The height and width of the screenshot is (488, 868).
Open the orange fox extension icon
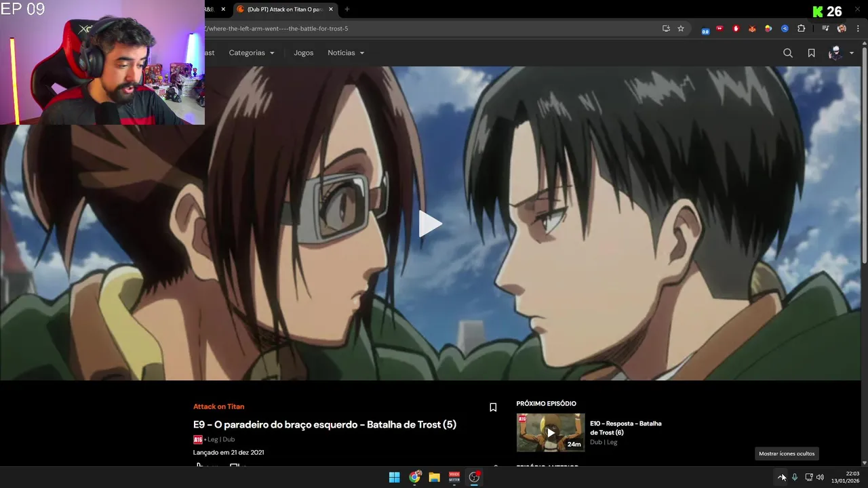click(x=752, y=28)
